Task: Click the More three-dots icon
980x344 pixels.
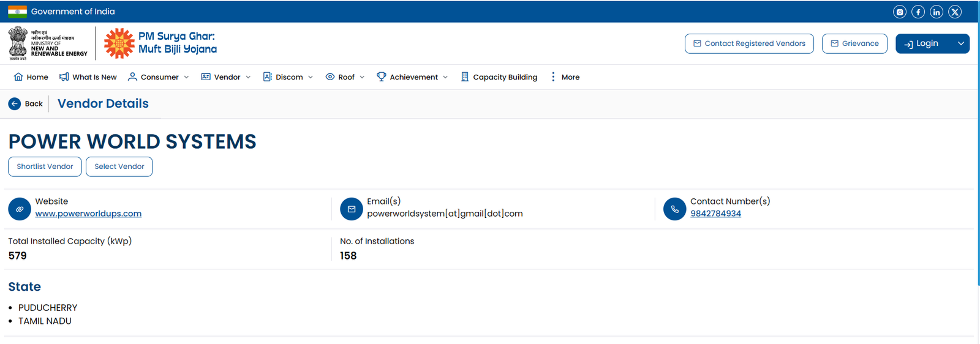Action: 553,77
